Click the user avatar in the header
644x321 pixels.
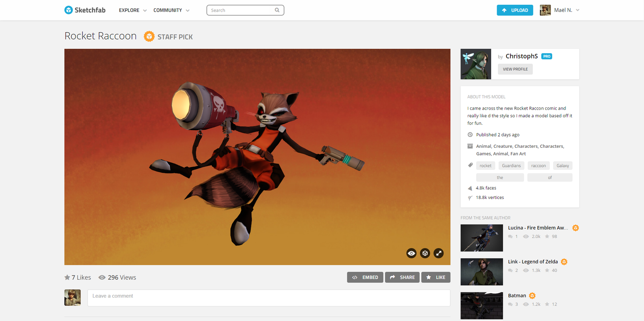click(545, 10)
